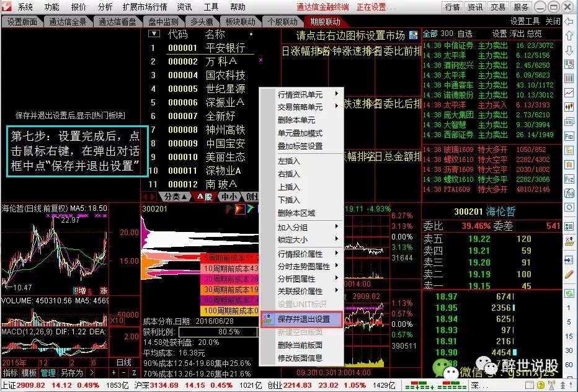Click the 另存为 button below chart
Screen dimensions: 578x392
(x=71, y=373)
